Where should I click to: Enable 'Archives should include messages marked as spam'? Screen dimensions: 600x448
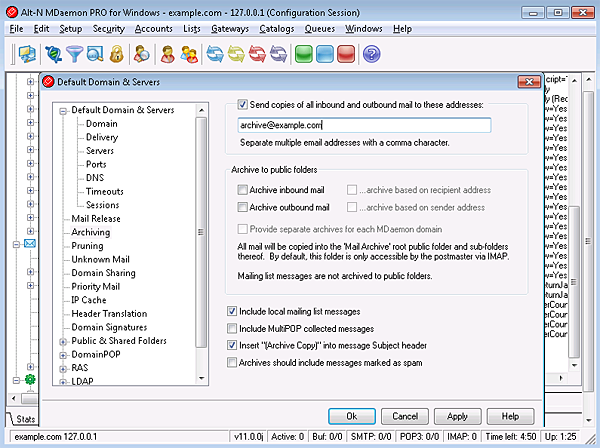[x=232, y=362]
